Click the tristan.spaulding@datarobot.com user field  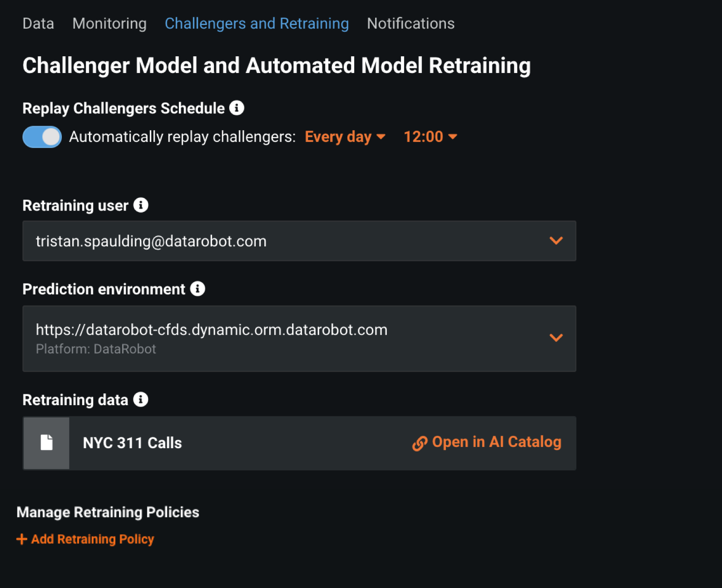[x=151, y=241]
